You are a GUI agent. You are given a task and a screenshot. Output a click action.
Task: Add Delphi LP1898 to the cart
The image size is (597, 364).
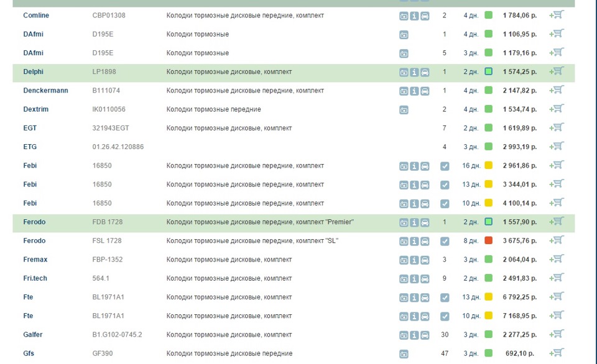(x=556, y=71)
